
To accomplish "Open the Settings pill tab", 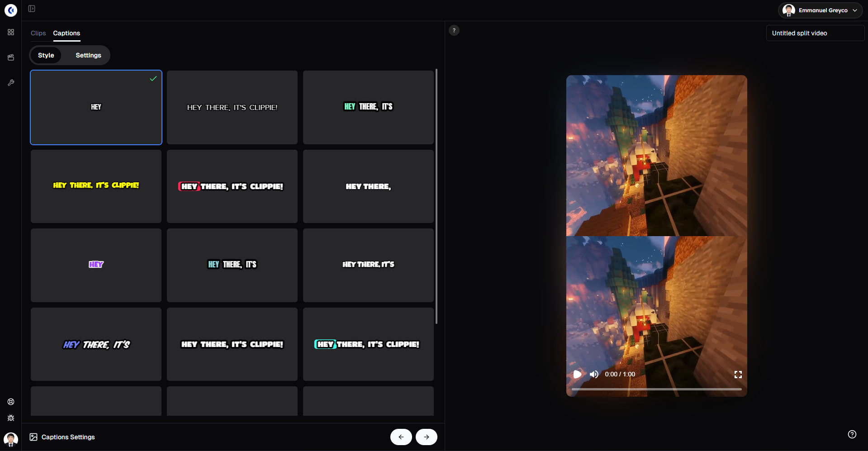I will pyautogui.click(x=89, y=55).
